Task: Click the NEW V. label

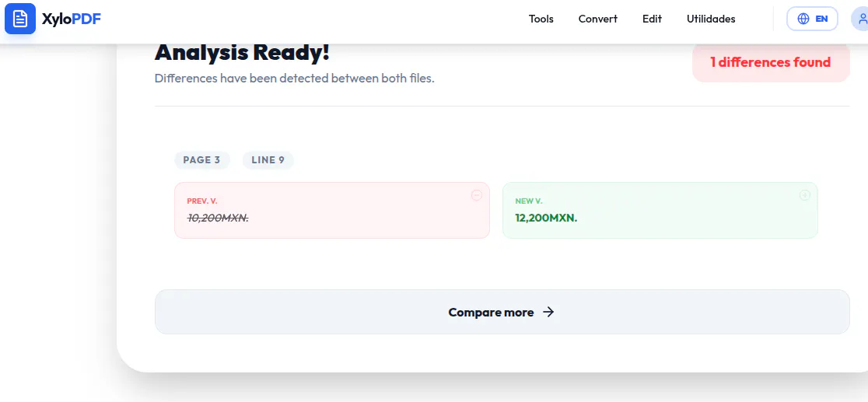Action: [529, 201]
